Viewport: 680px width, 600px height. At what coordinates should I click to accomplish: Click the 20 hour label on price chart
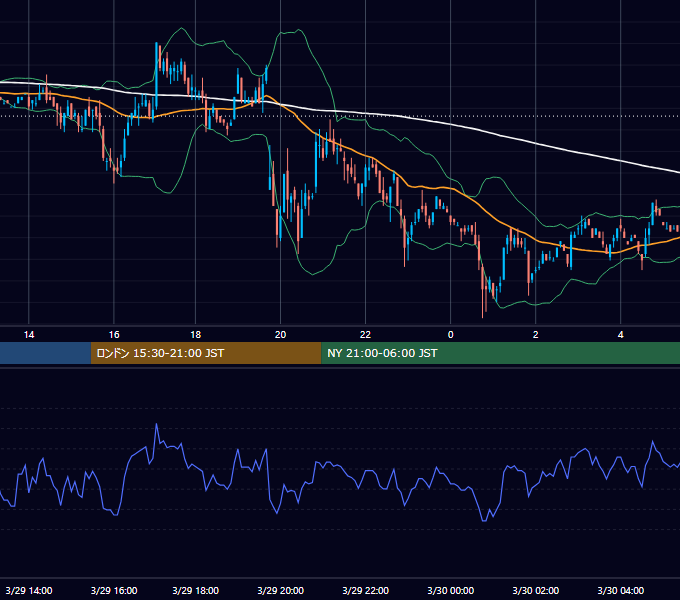pos(281,335)
